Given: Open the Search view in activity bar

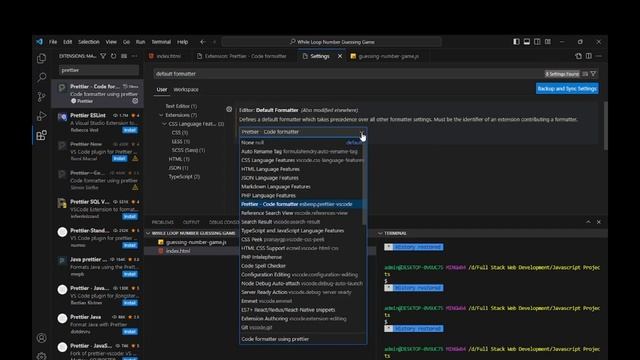Looking at the screenshot, I should (41, 77).
